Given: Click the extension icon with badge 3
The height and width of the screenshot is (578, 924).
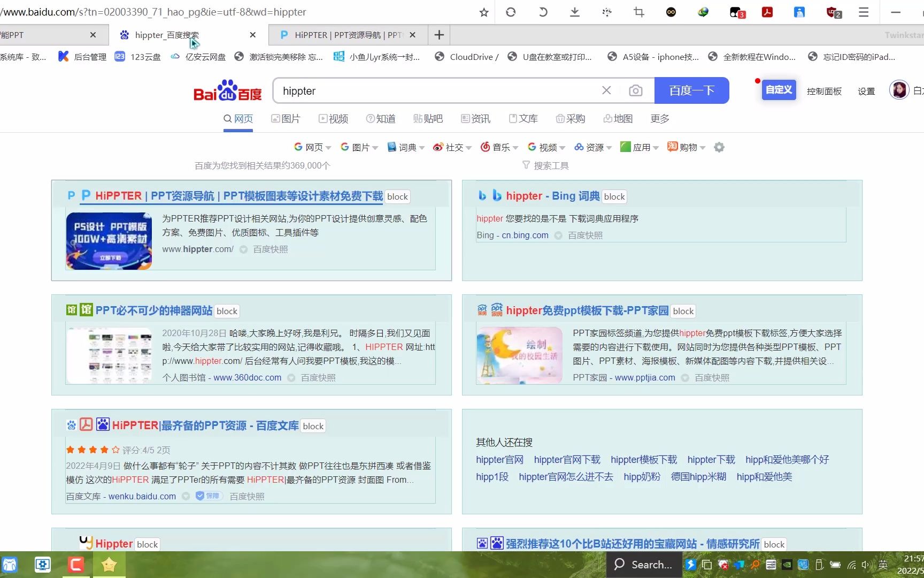Looking at the screenshot, I should [737, 12].
